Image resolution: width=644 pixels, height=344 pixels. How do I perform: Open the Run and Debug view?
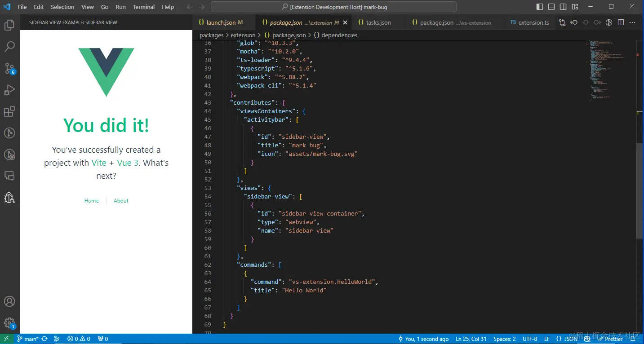(x=9, y=90)
